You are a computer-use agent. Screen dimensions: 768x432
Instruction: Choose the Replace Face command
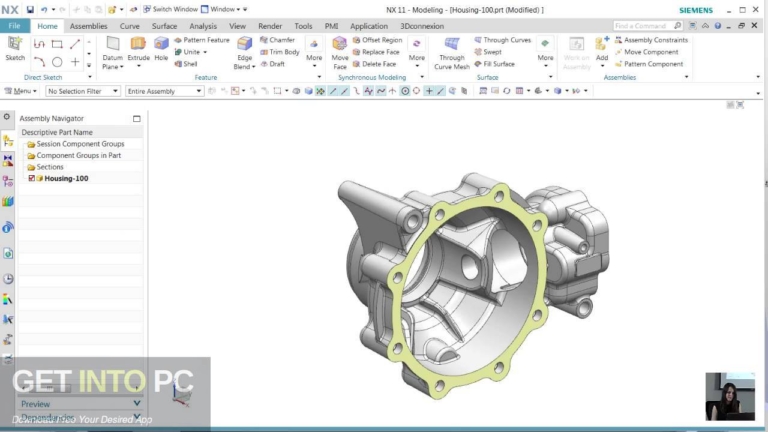coord(376,51)
